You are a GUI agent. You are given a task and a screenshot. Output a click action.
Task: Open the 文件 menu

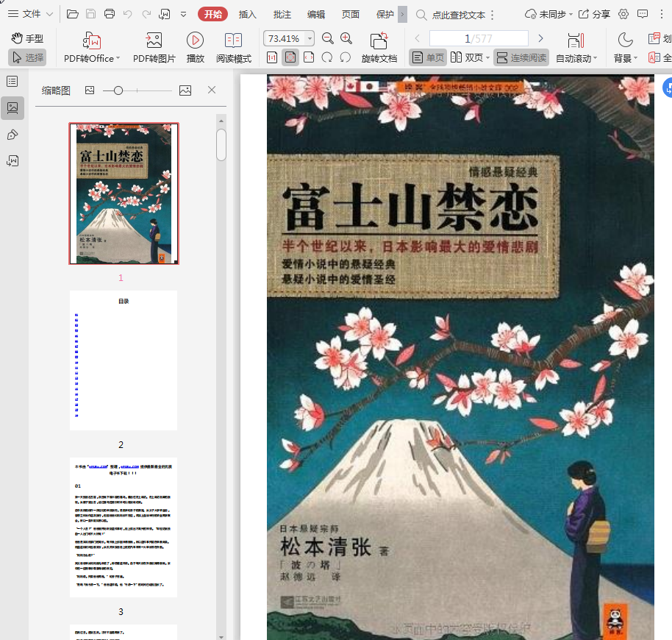[x=30, y=14]
